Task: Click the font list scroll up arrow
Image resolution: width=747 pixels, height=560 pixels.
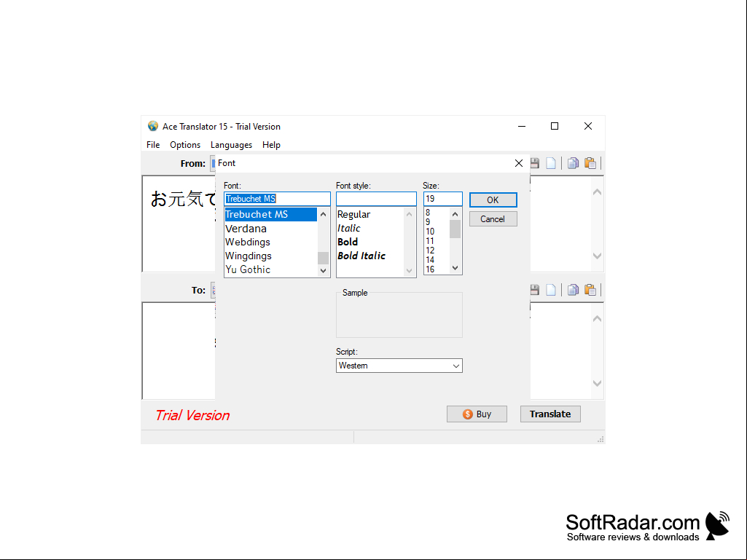Action: click(324, 214)
